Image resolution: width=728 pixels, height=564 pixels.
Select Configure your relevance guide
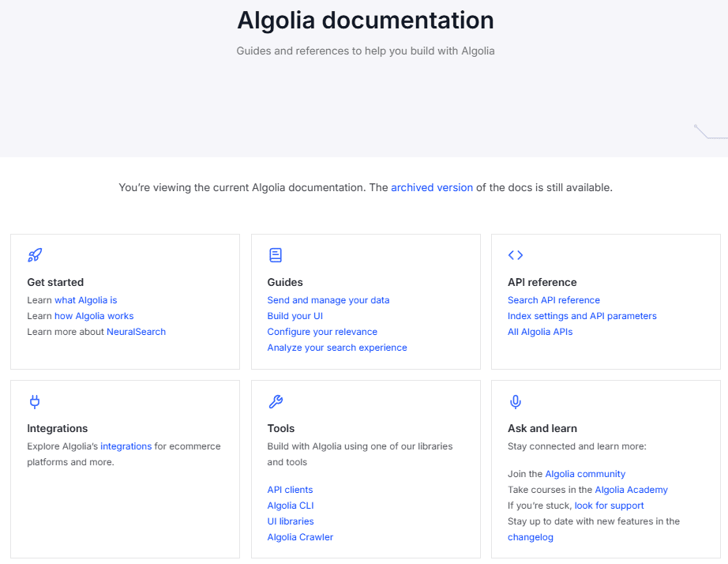point(322,332)
